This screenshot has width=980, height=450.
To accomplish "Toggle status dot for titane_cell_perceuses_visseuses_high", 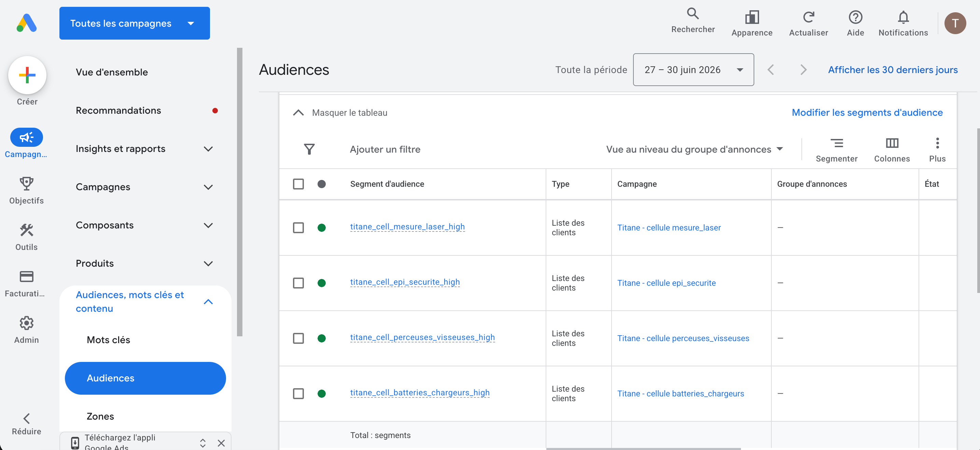I will [321, 338].
